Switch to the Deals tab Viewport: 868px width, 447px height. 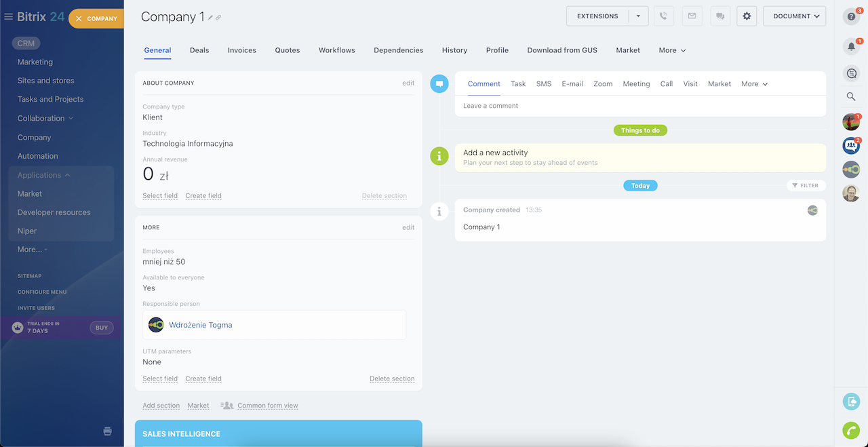199,50
